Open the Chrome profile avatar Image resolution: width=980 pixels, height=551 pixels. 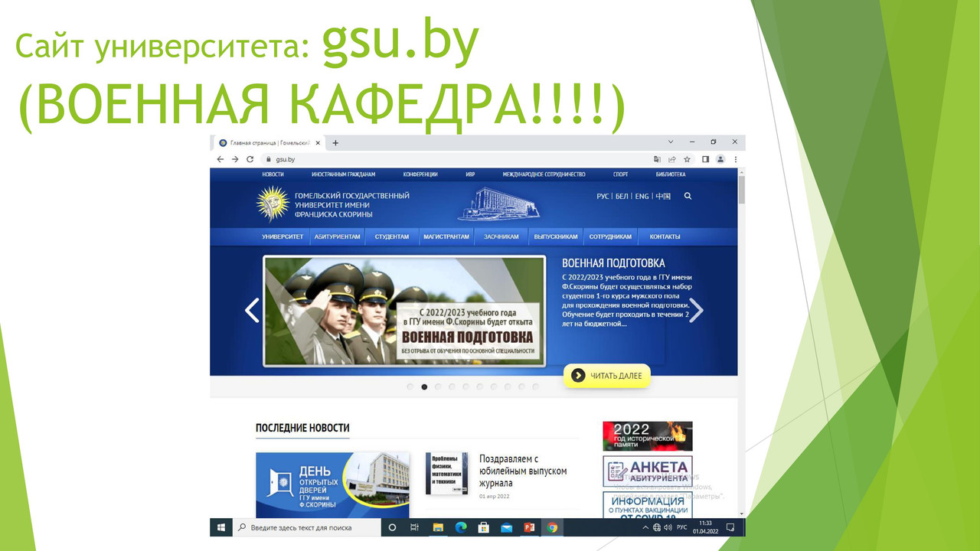(720, 159)
